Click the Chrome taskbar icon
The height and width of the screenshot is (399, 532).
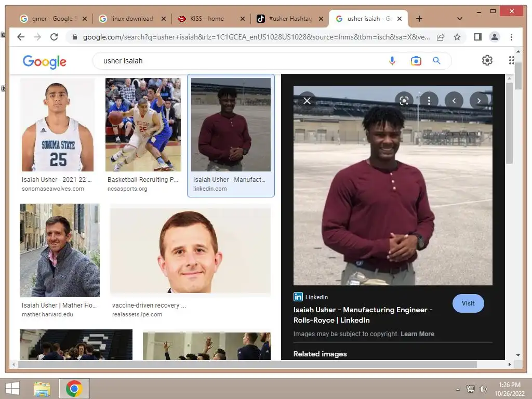[74, 389]
